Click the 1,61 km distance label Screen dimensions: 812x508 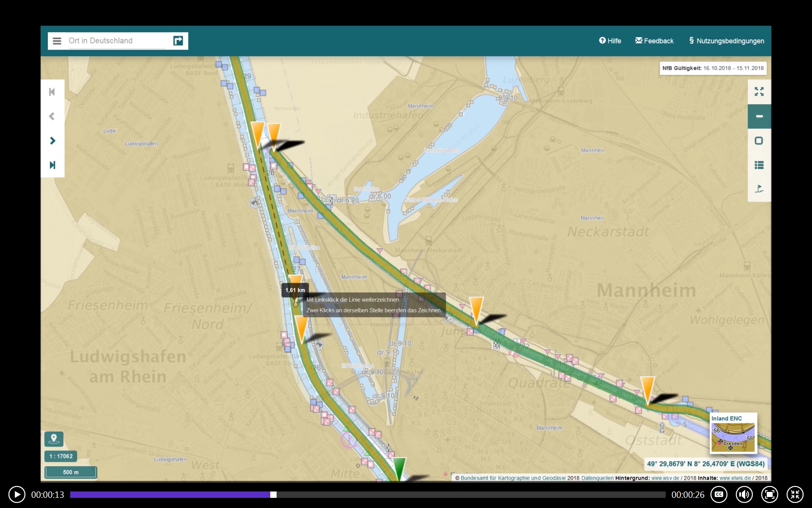295,290
